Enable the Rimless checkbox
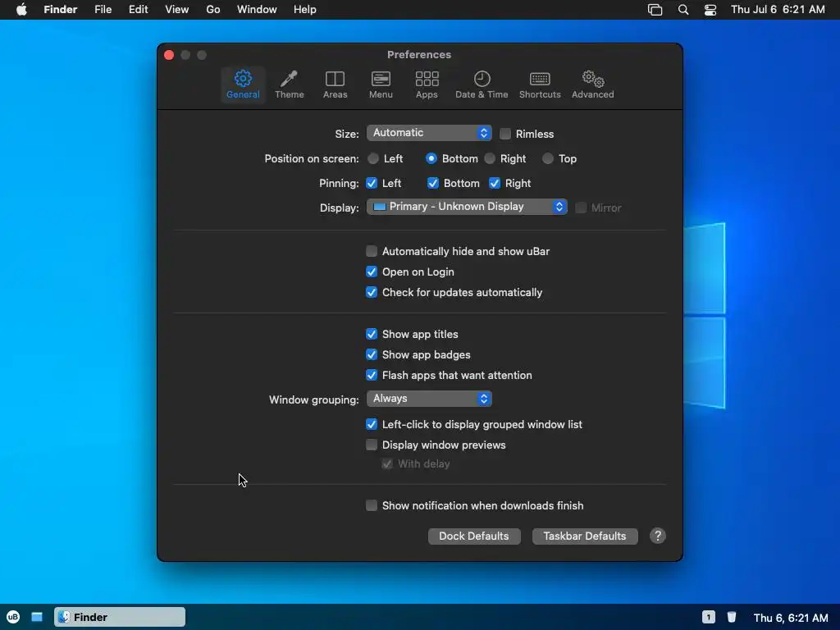Screen dimensions: 840x630 tap(505, 134)
